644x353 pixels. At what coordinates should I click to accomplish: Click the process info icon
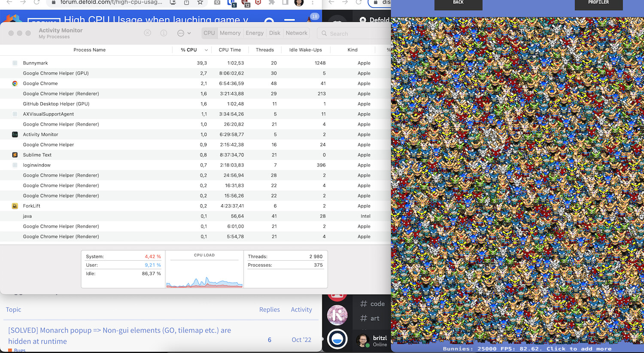pyautogui.click(x=164, y=33)
